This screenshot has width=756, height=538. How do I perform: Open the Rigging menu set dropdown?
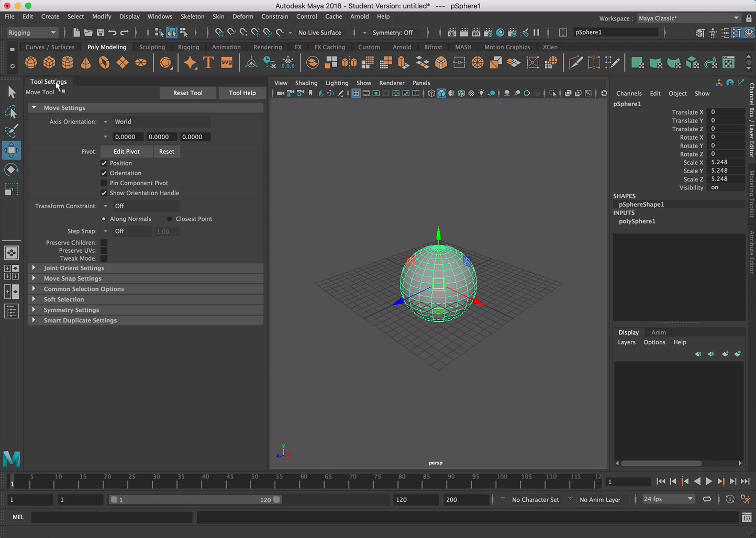point(32,32)
